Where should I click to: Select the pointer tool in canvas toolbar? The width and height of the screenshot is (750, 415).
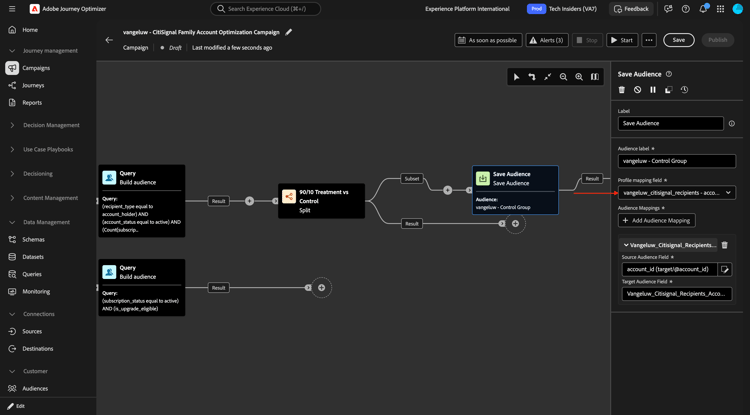(516, 77)
